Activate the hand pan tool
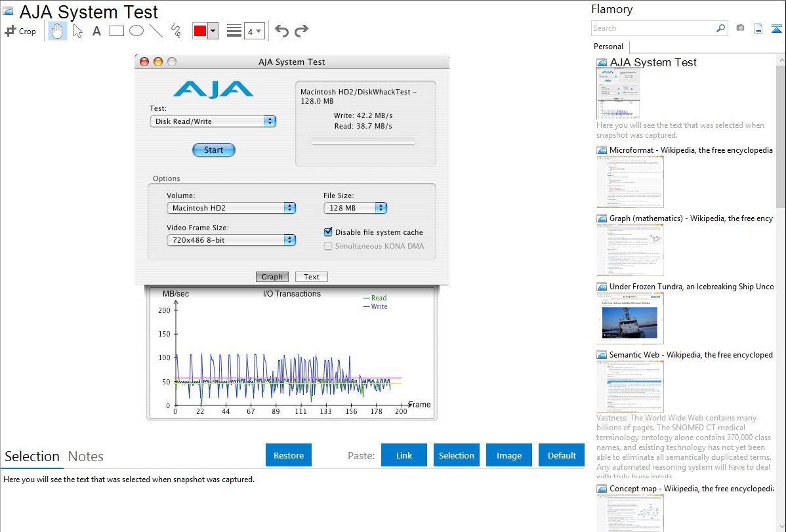Image resolution: width=786 pixels, height=532 pixels. [x=57, y=31]
